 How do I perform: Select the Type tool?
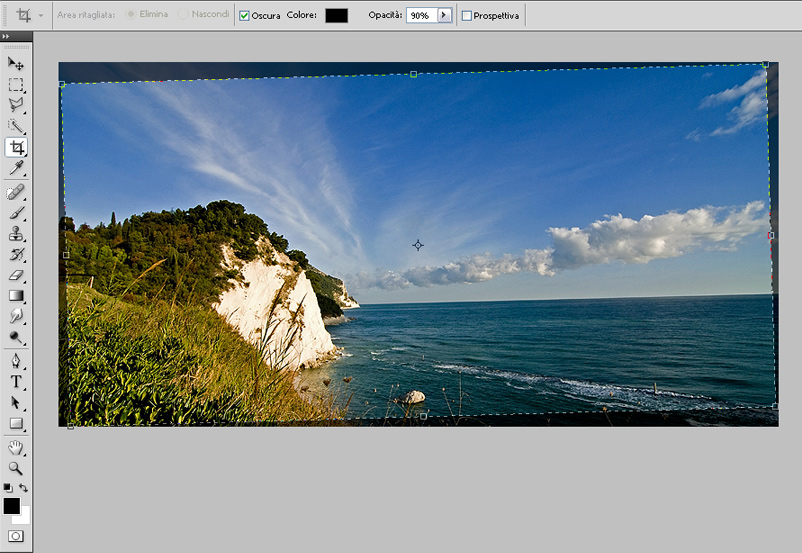(x=16, y=382)
